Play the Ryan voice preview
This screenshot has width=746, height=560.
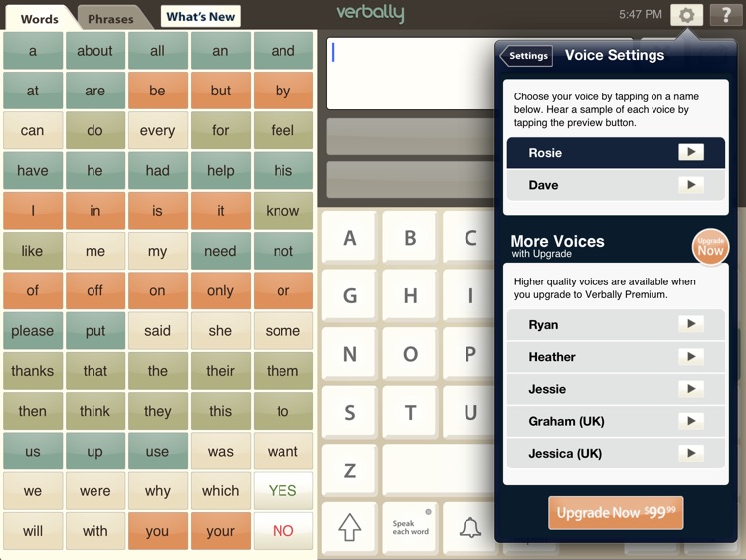691,324
